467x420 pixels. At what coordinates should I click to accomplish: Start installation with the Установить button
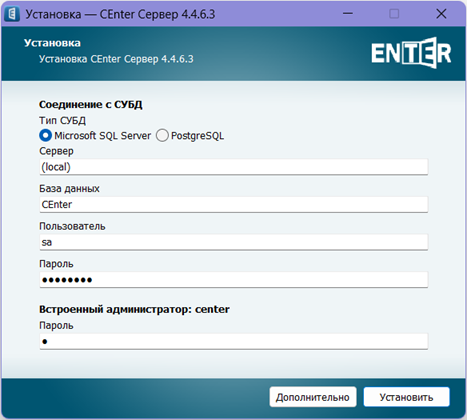click(406, 397)
